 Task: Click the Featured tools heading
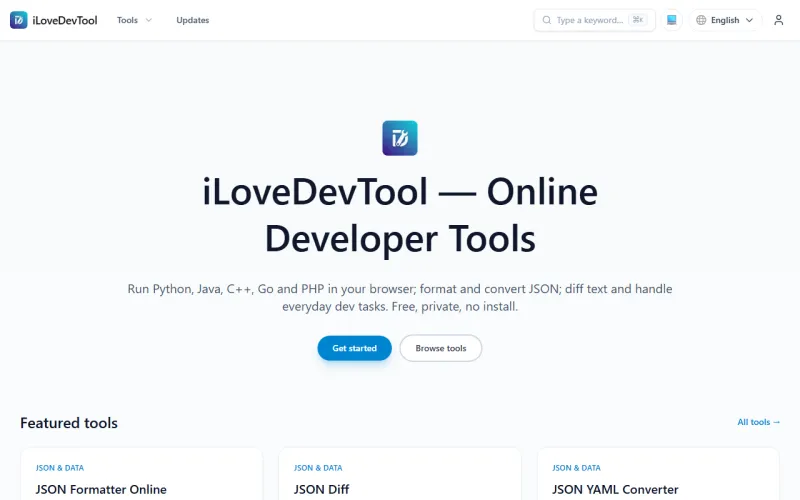click(69, 423)
